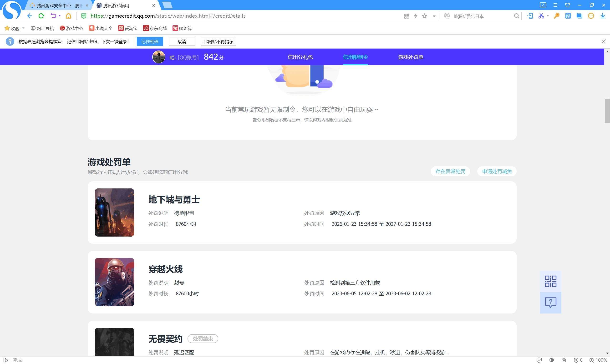This screenshot has width=610, height=364.
Task: Open the downloads arrow icon
Action: pyautogui.click(x=603, y=16)
